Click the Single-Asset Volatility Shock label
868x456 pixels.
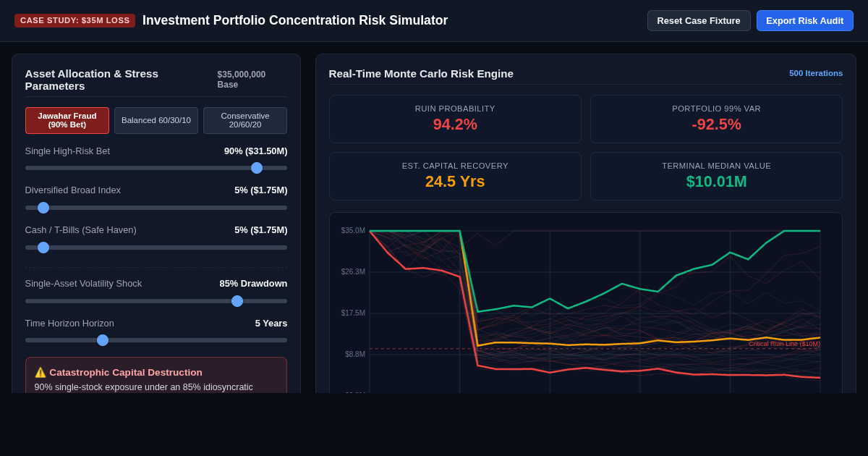point(83,283)
